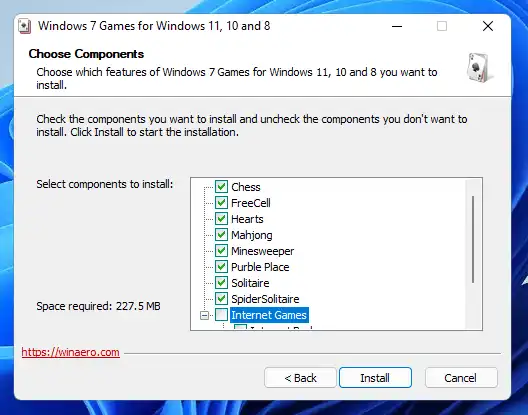Uncheck the SpiderSolitaire checkbox
The height and width of the screenshot is (415, 528).
coord(221,298)
